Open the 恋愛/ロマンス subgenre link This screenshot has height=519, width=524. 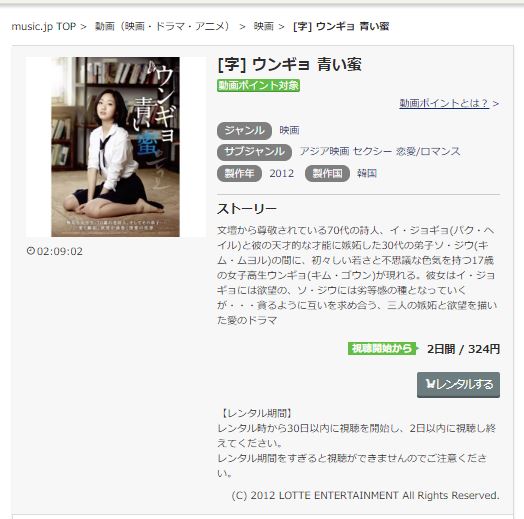coord(428,152)
